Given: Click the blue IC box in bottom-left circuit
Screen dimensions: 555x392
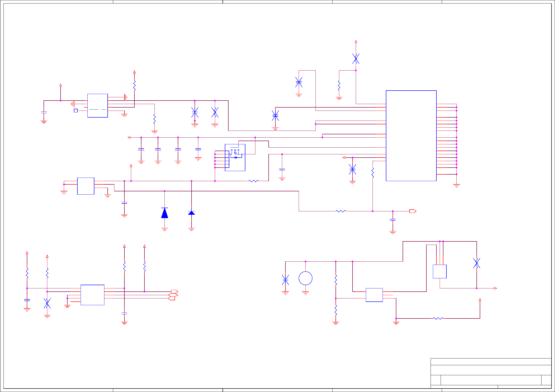Looking at the screenshot, I should click(x=92, y=295).
